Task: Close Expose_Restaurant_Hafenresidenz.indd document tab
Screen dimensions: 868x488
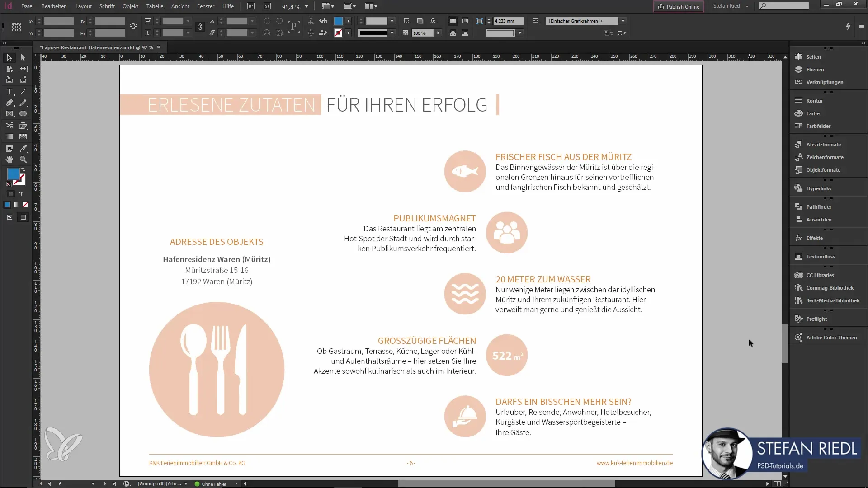Action: (x=159, y=47)
